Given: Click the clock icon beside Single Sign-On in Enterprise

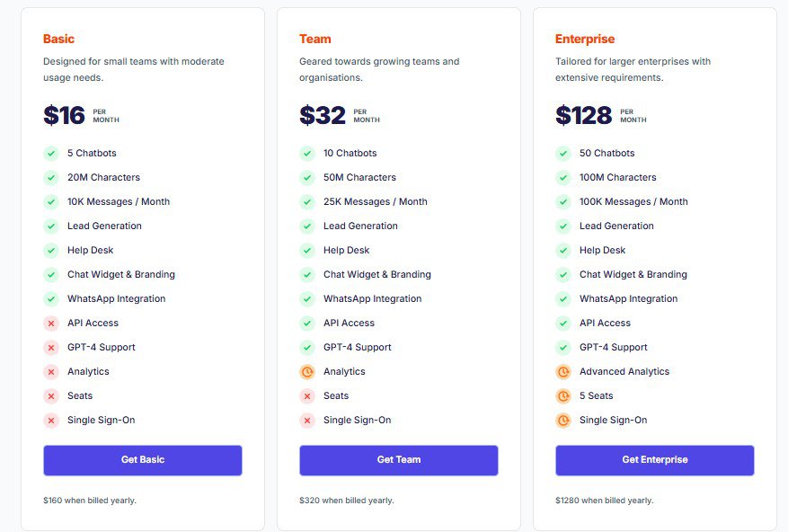Looking at the screenshot, I should [x=563, y=420].
